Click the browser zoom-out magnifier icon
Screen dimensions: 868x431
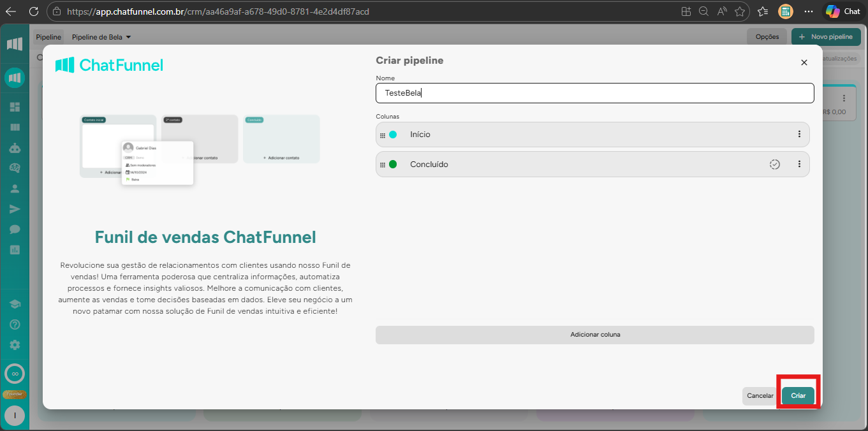704,11
